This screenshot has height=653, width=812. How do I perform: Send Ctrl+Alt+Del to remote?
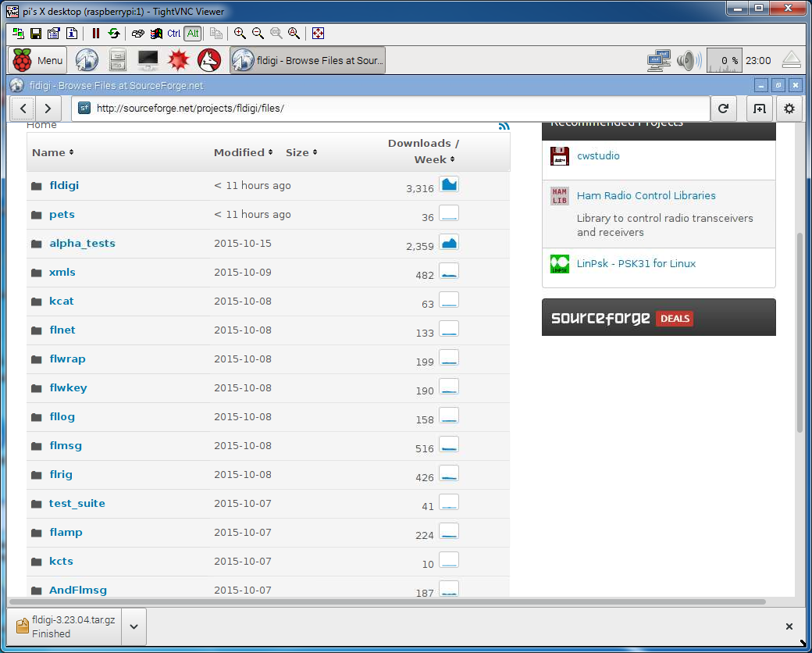click(137, 34)
